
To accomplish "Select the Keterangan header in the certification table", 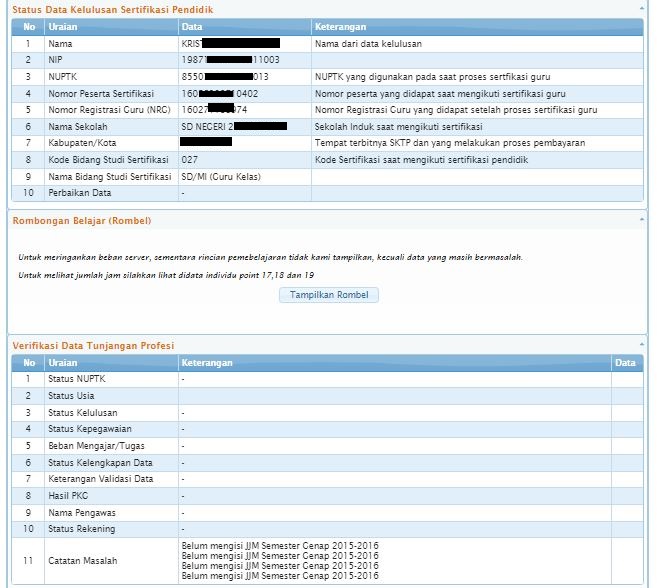I will pyautogui.click(x=340, y=27).
